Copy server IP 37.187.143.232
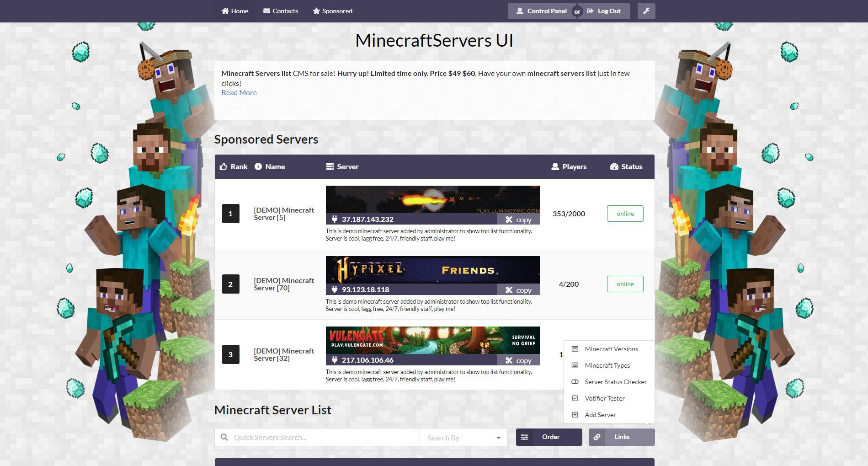 [518, 220]
